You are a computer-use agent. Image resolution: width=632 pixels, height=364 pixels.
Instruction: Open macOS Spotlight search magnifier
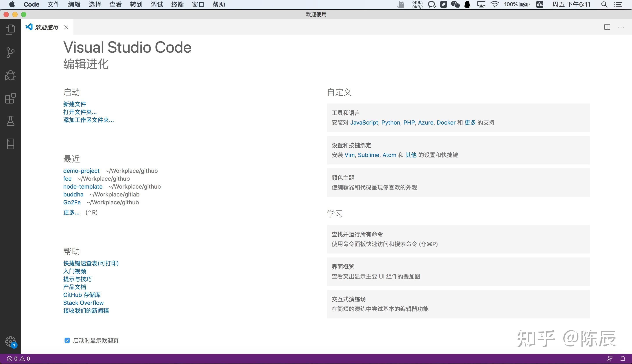point(604,5)
